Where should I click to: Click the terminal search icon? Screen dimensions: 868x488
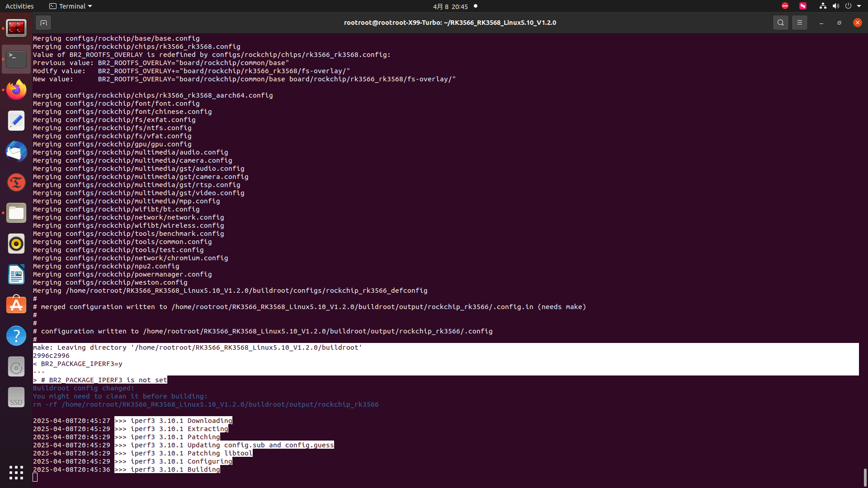point(780,23)
